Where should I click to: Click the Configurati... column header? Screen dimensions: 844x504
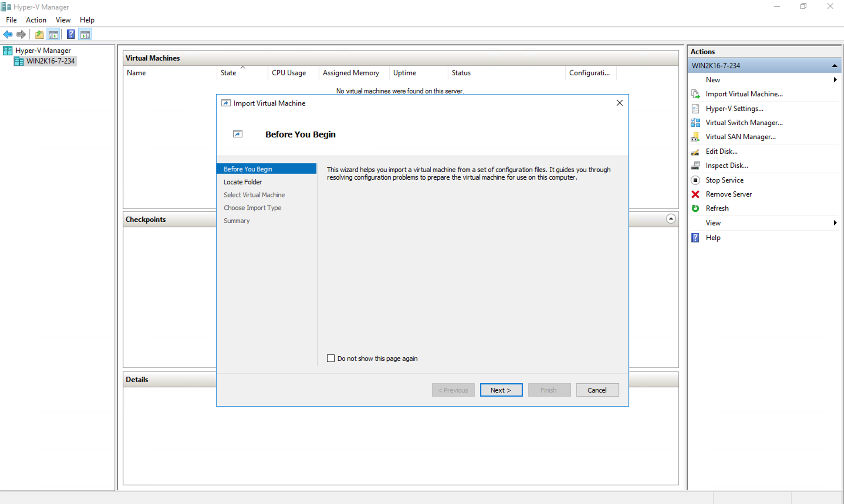(591, 73)
